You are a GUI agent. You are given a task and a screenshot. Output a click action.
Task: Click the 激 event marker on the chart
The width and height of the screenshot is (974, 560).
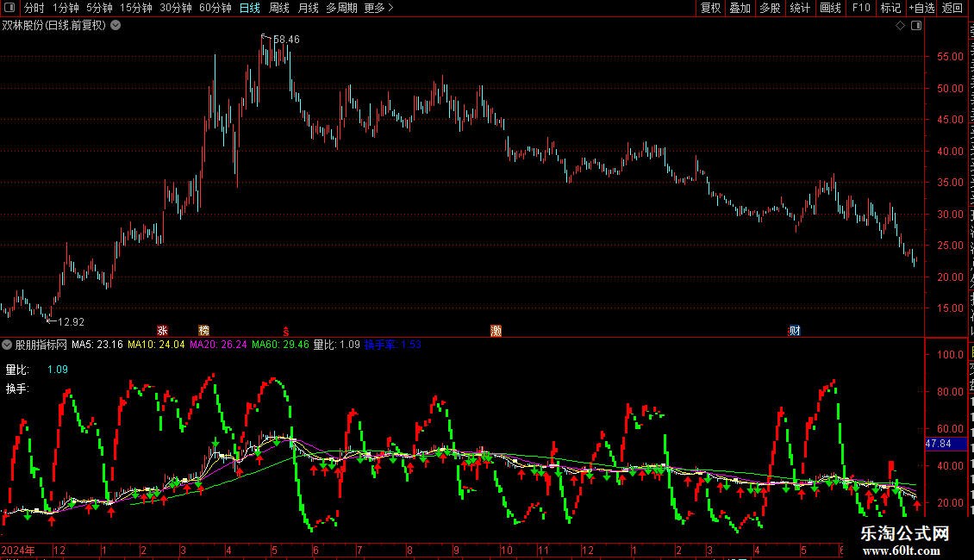[x=496, y=330]
